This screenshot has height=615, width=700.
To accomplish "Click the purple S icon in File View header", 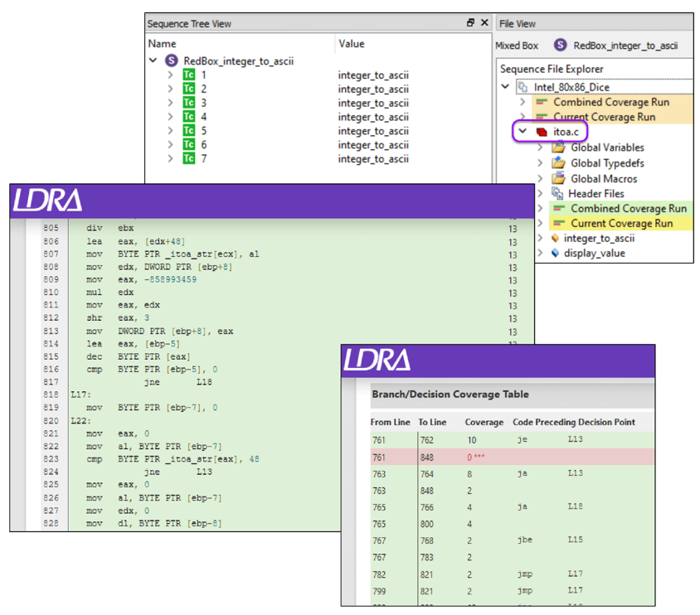I will point(561,45).
